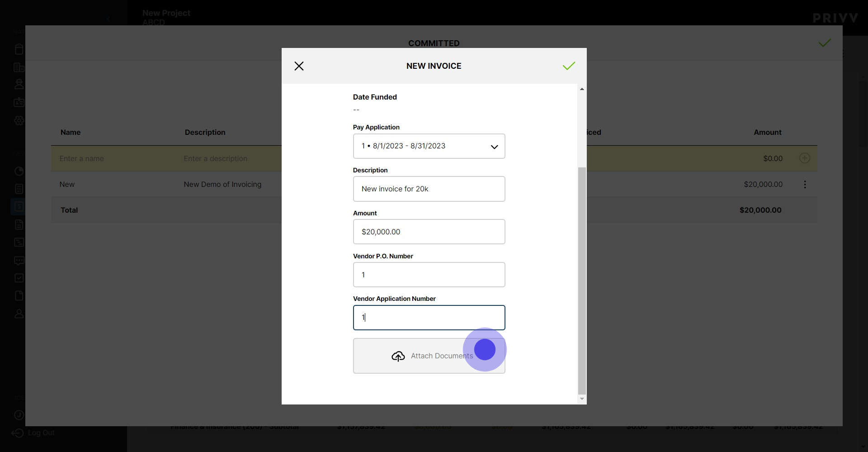Click the add row plus circle icon

click(805, 158)
